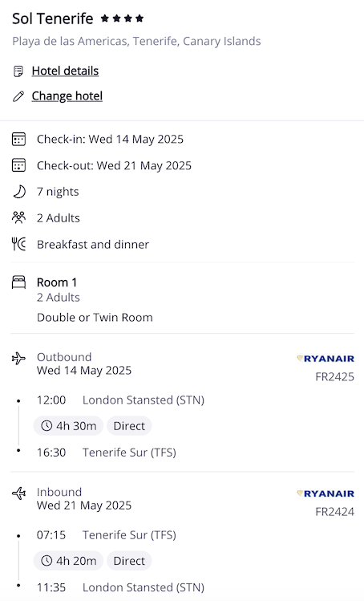The width and height of the screenshot is (364, 601).
Task: Click the moon nights icon
Action: coord(19,191)
